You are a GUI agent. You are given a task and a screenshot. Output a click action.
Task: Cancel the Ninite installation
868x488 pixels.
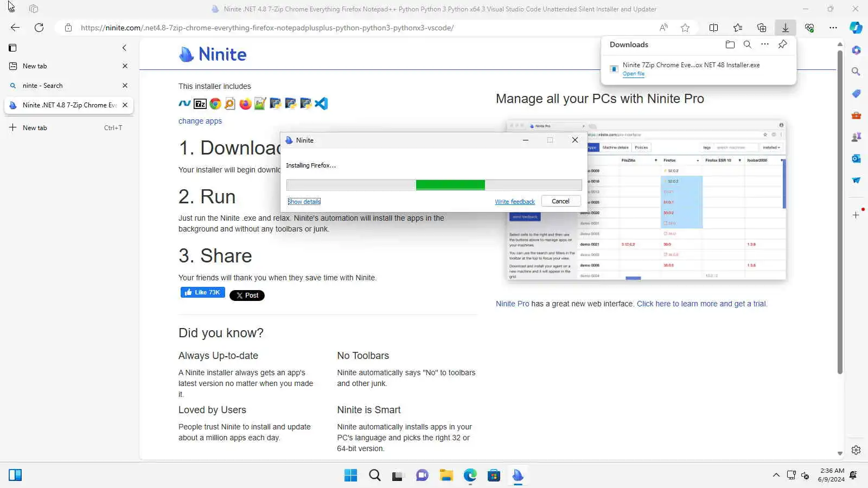[561, 201]
